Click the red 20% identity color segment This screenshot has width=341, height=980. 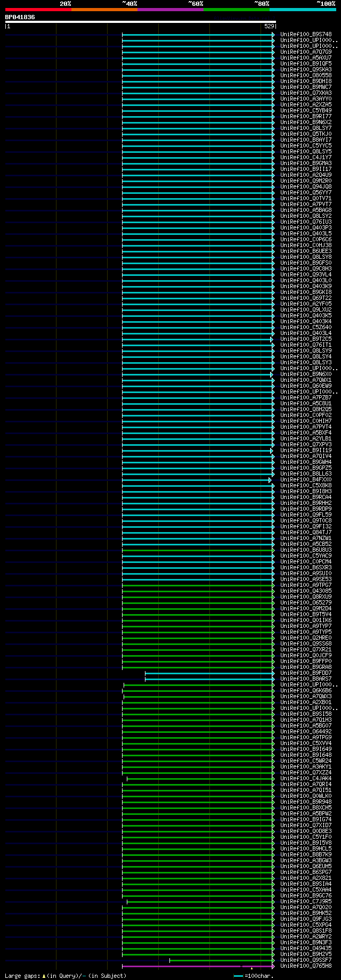[38, 10]
